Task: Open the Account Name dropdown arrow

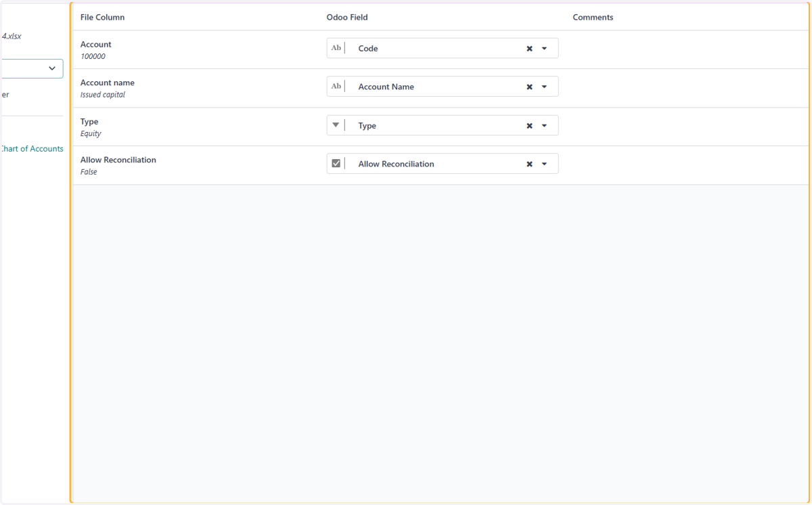Action: pyautogui.click(x=544, y=87)
